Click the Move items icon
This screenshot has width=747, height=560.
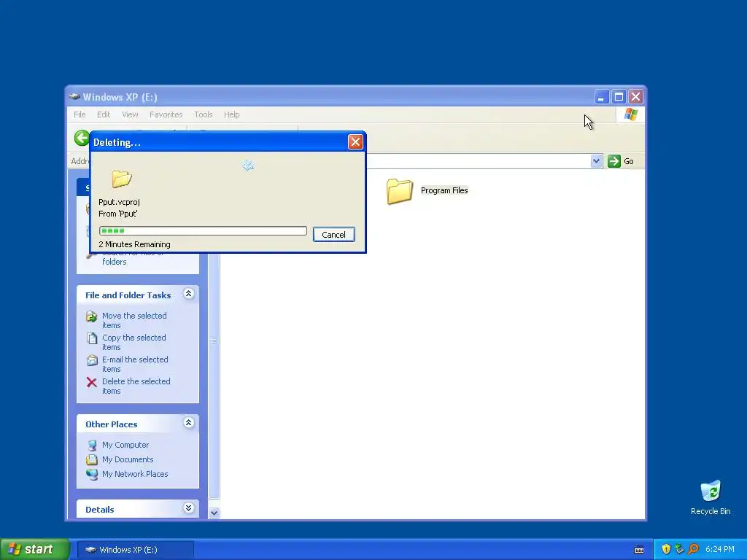(x=91, y=316)
